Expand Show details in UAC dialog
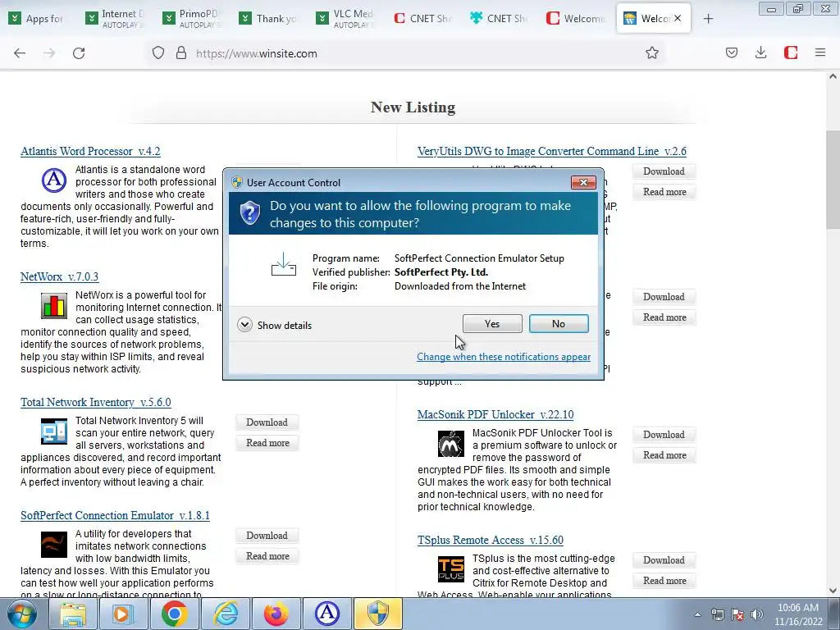840x630 pixels. 274,325
